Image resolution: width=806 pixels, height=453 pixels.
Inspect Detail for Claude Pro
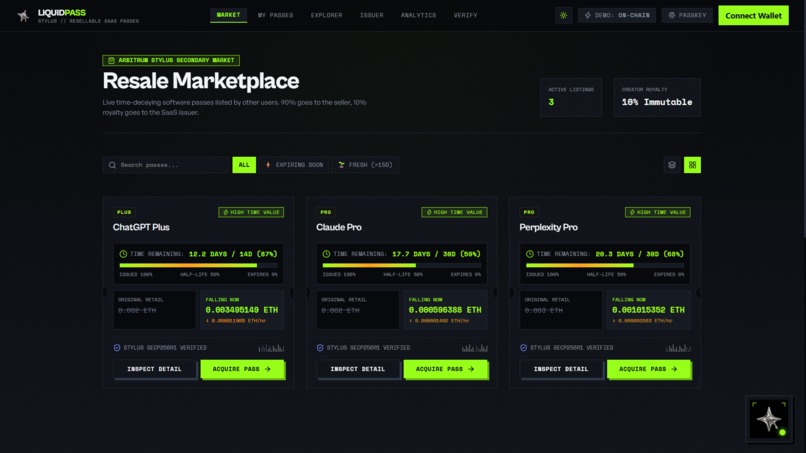coord(358,369)
